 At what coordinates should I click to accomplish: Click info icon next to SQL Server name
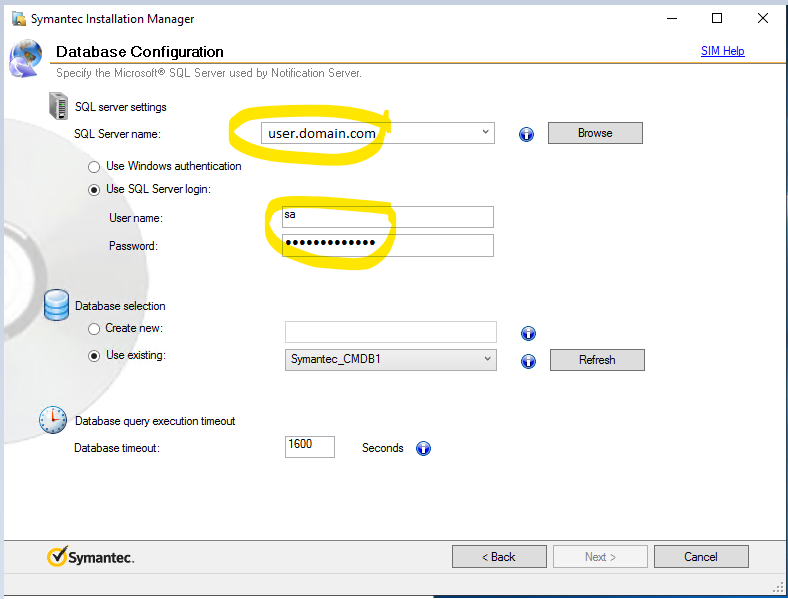526,134
